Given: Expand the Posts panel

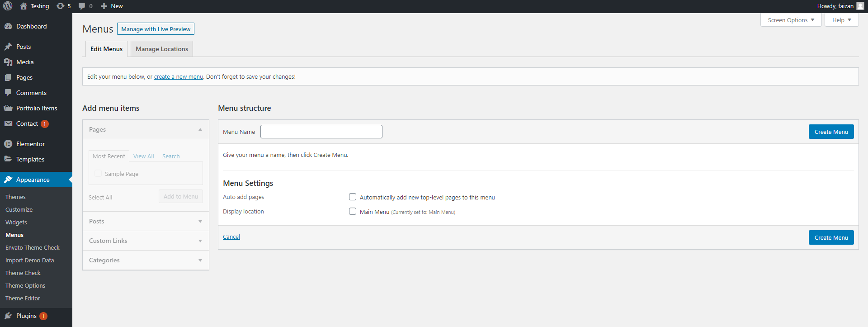Looking at the screenshot, I should [146, 221].
